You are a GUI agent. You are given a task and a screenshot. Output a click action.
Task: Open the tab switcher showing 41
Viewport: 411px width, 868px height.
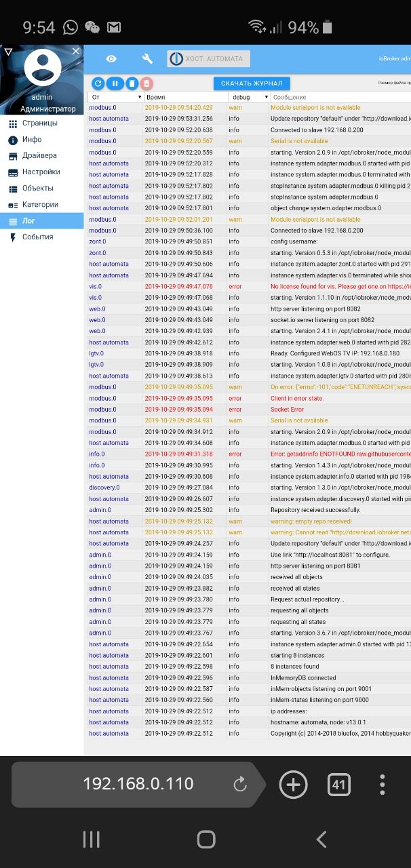[x=338, y=785]
